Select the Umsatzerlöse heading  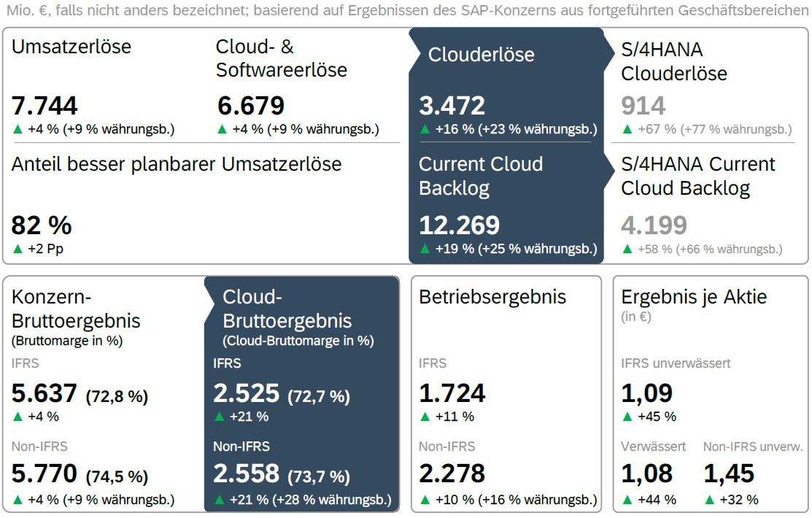[x=71, y=47]
